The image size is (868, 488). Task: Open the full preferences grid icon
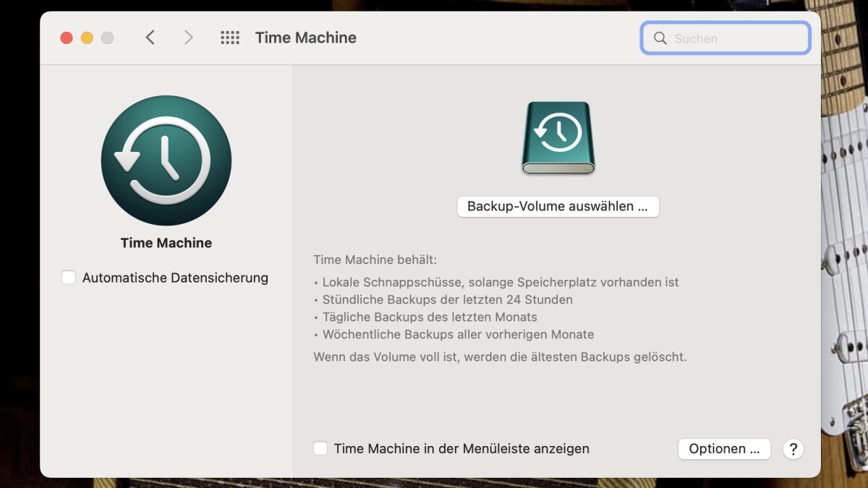point(230,38)
